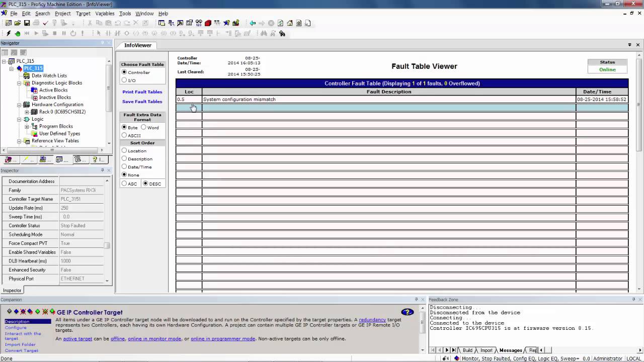Image resolution: width=644 pixels, height=362 pixels.
Task: Toggle the Navigator window toolbar icon
Action: pyautogui.click(x=162, y=23)
